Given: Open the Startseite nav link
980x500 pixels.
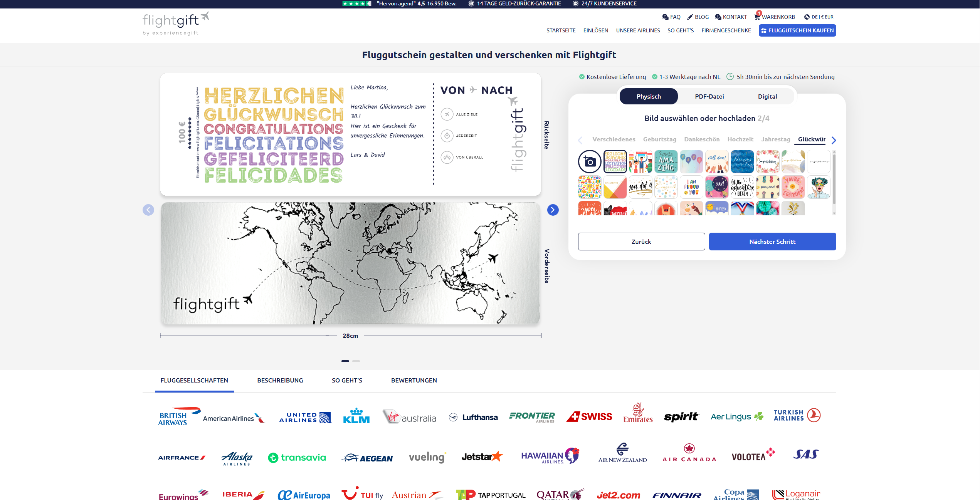Looking at the screenshot, I should click(561, 30).
